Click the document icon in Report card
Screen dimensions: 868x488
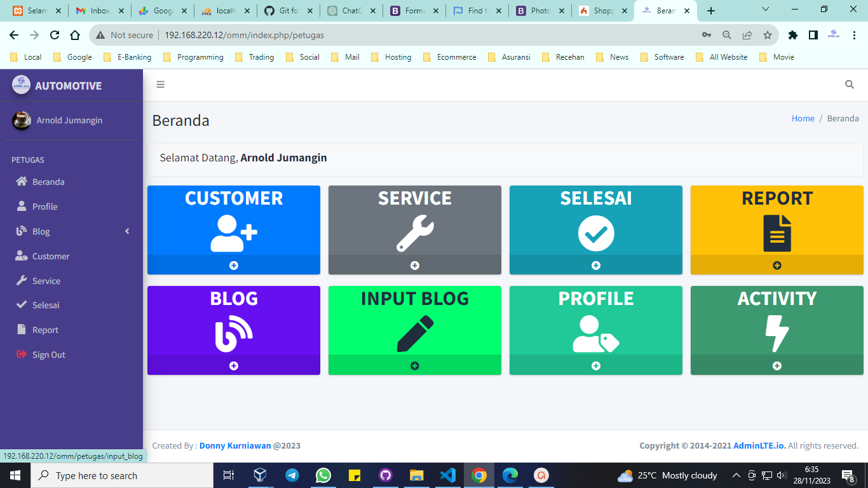click(777, 233)
